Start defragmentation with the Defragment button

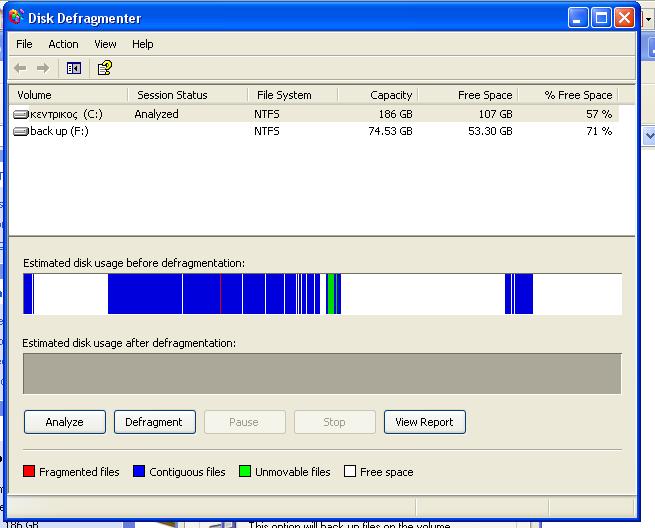tap(155, 422)
